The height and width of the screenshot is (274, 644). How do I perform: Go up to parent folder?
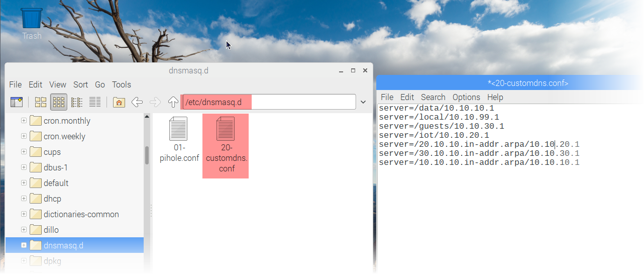173,102
